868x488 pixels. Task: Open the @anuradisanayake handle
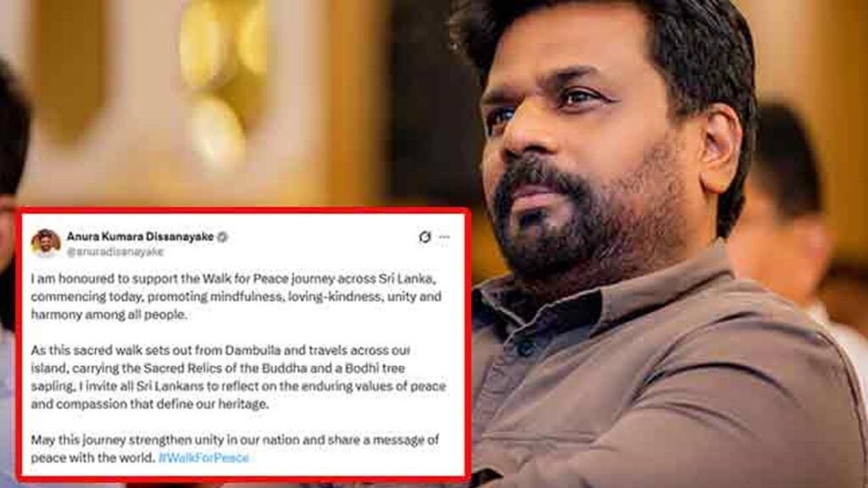pyautogui.click(x=115, y=252)
